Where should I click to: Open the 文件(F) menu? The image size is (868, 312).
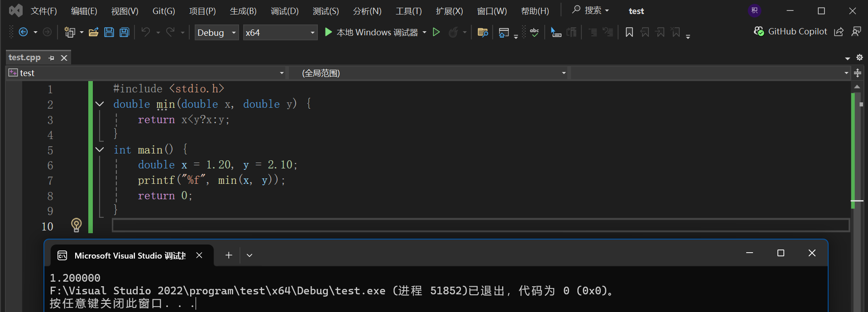click(x=43, y=11)
